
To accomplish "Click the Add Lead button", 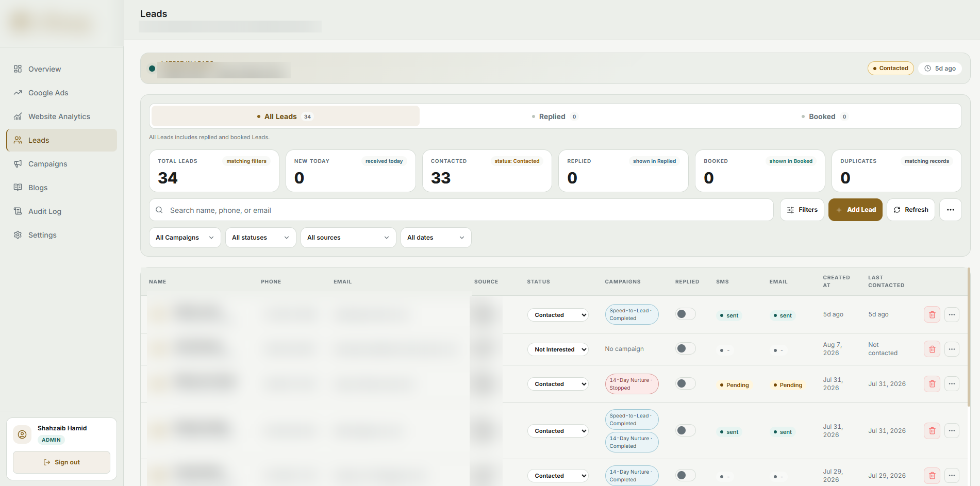I will tap(855, 210).
